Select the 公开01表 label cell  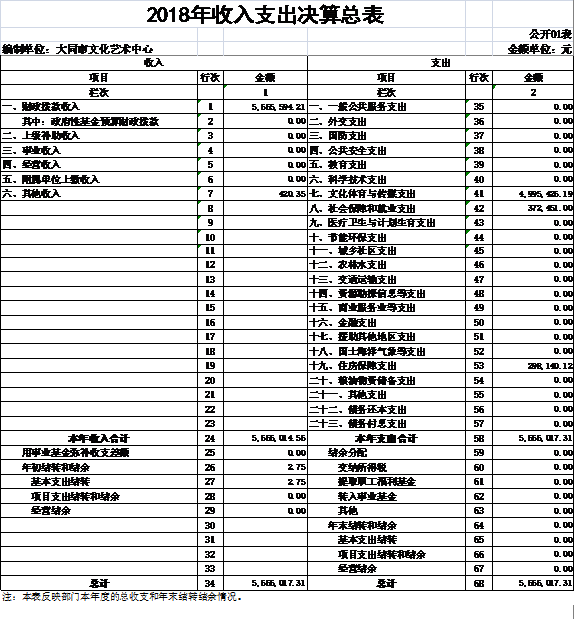point(550,34)
